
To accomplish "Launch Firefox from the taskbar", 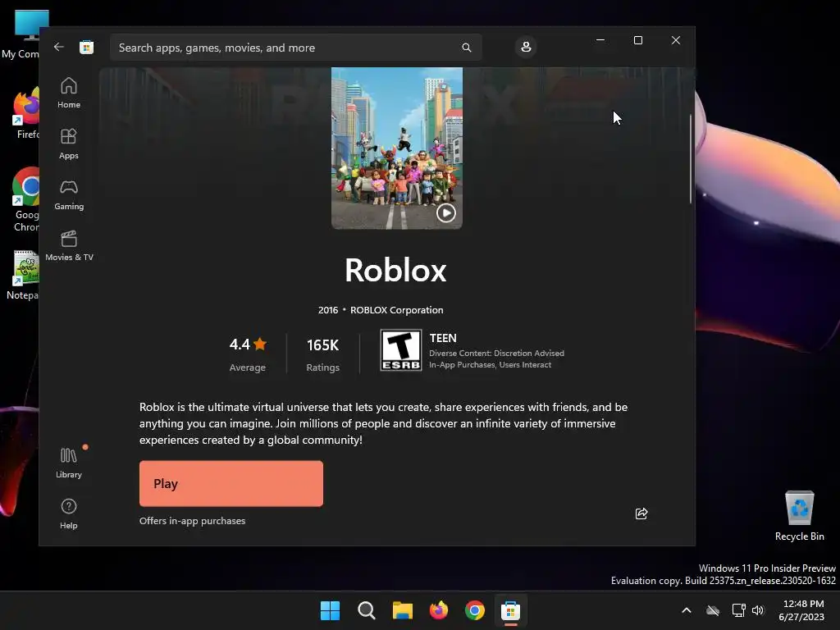I will pyautogui.click(x=439, y=610).
